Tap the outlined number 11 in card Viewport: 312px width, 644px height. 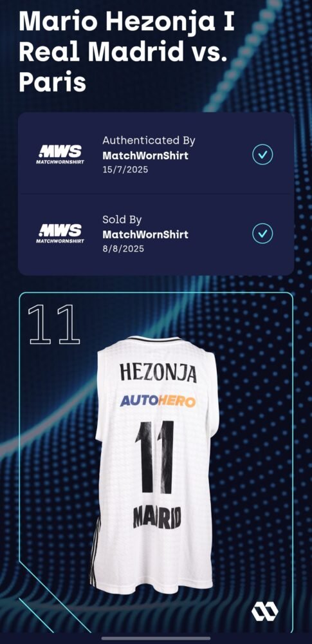[54, 325]
